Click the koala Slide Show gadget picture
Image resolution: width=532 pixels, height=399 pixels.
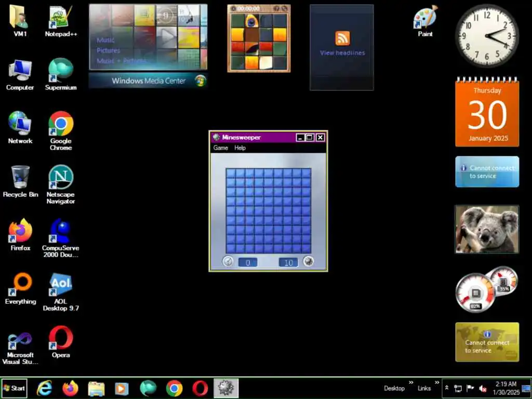coord(487,229)
